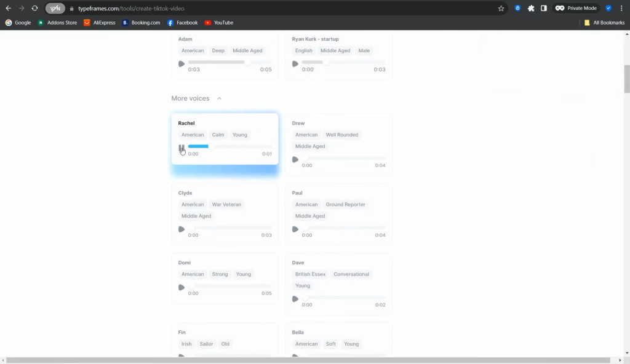630x364 pixels.
Task: Click the Strong tag on Domi
Action: (220, 274)
